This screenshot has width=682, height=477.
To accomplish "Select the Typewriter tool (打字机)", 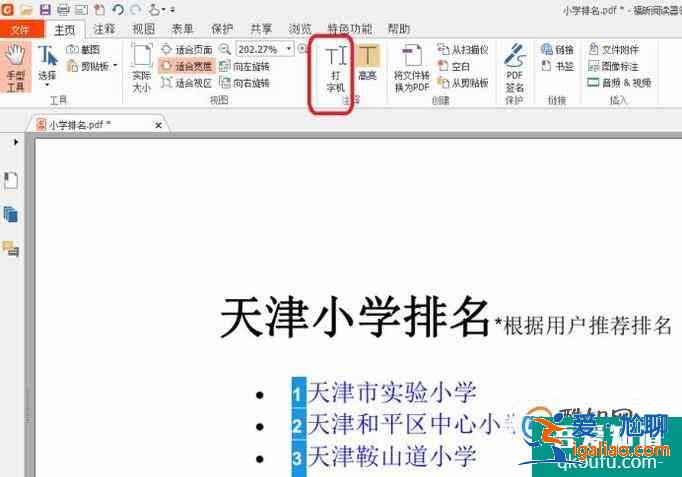I will click(335, 69).
